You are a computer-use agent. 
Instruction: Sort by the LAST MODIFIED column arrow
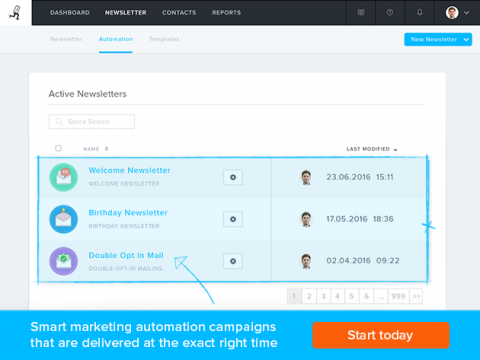[x=395, y=150]
